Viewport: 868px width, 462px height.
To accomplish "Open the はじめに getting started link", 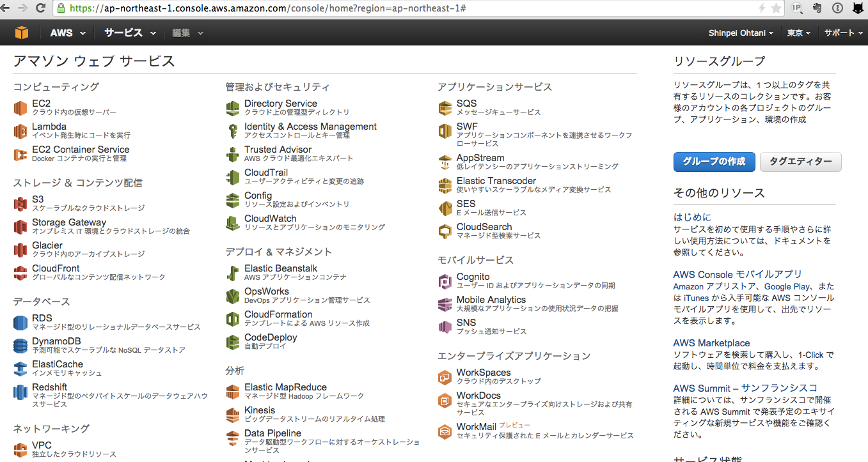I will (692, 217).
